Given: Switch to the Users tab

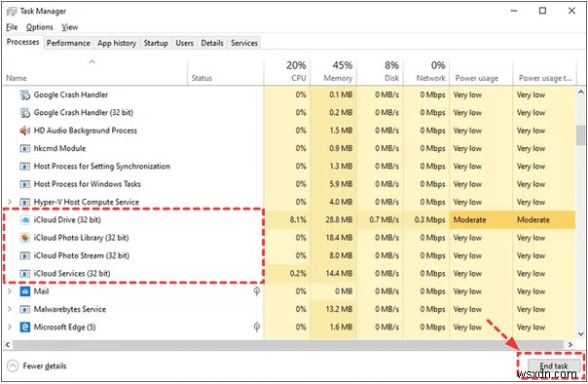Looking at the screenshot, I should pos(185,43).
